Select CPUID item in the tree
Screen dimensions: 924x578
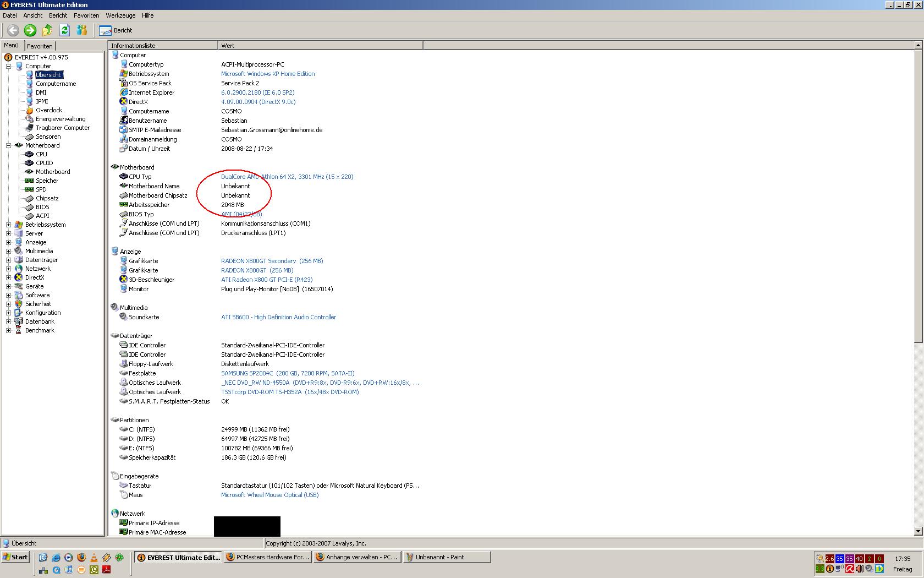(x=45, y=163)
